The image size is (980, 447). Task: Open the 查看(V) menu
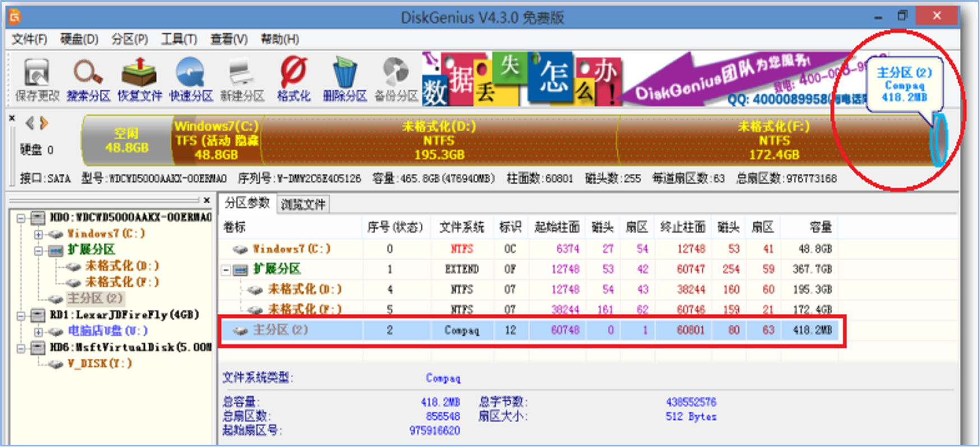(229, 39)
